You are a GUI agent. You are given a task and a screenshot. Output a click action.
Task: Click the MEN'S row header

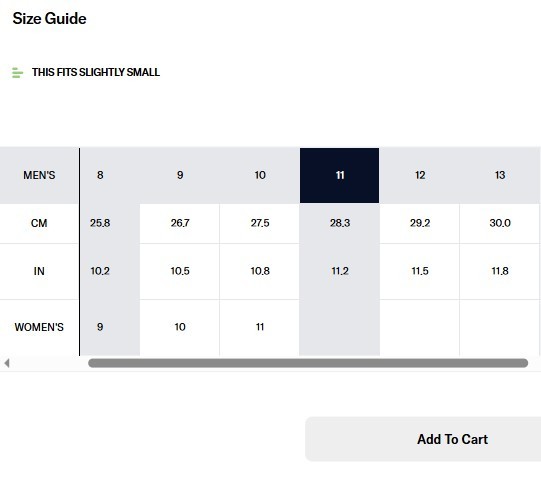[39, 175]
